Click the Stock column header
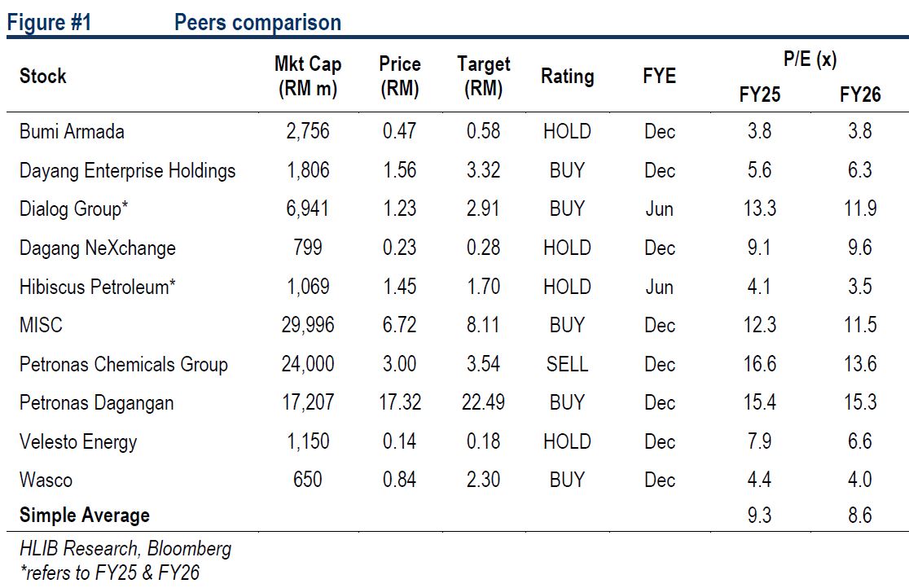Image resolution: width=909 pixels, height=588 pixels. point(43,77)
